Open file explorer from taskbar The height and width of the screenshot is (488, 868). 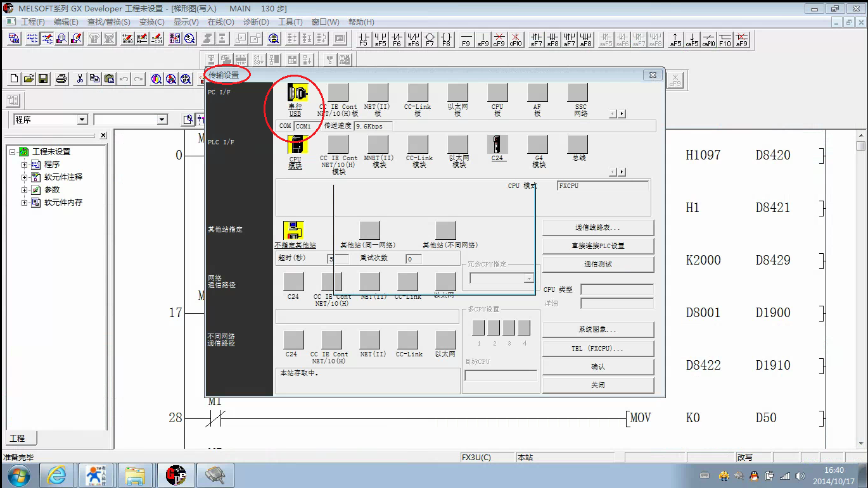coord(136,475)
